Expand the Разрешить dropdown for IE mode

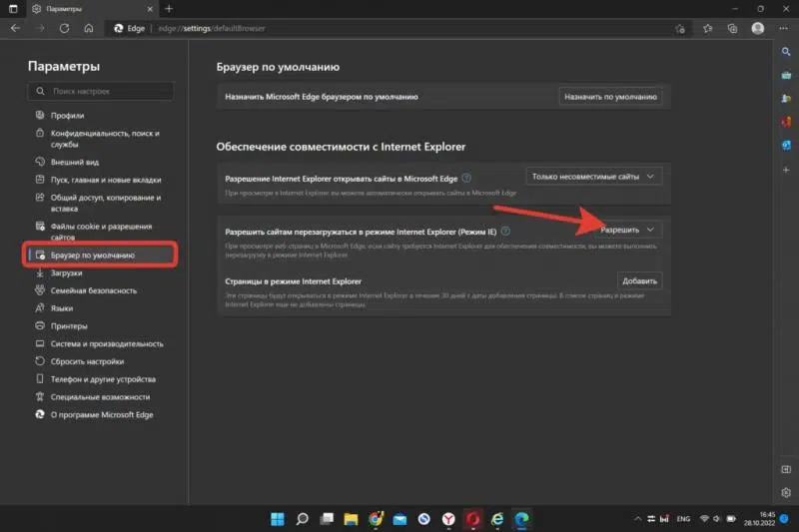click(627, 230)
